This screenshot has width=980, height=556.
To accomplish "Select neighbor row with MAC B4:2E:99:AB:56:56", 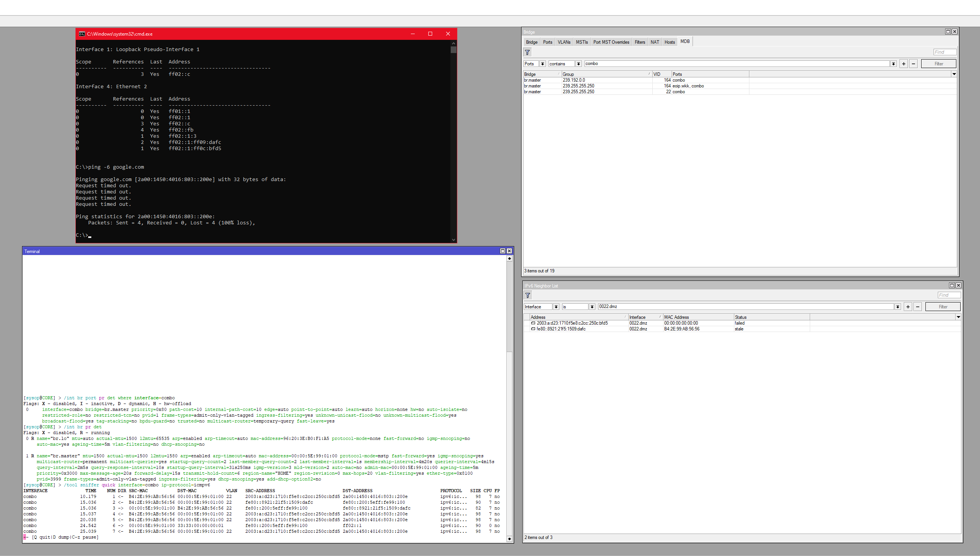I will point(742,329).
